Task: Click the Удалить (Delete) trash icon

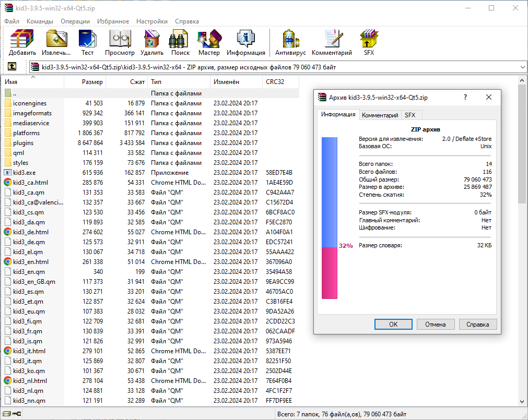Action: (x=152, y=43)
